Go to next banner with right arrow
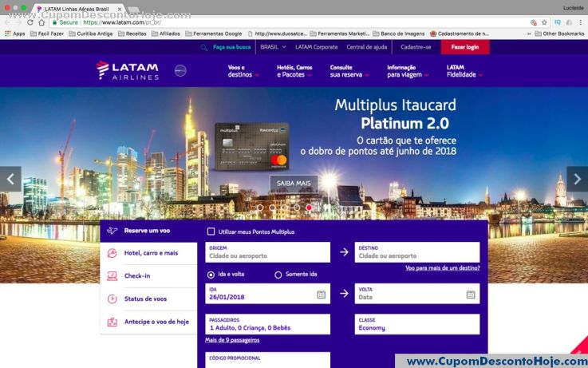Image resolution: width=588 pixels, height=368 pixels. click(x=577, y=179)
